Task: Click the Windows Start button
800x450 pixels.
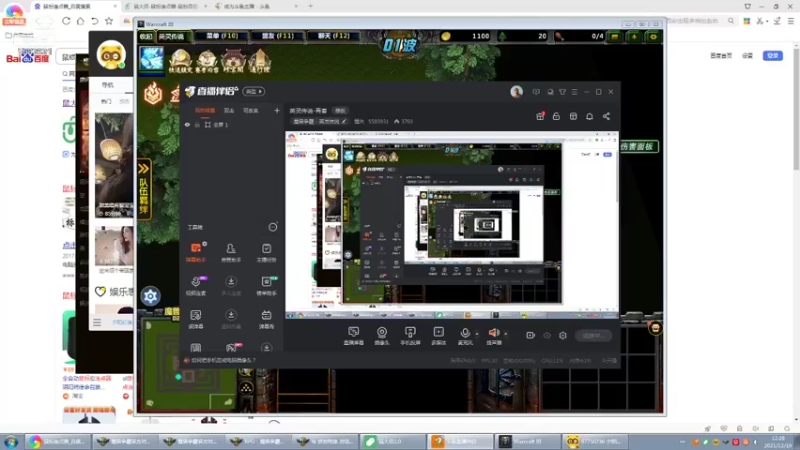Action: coord(11,441)
